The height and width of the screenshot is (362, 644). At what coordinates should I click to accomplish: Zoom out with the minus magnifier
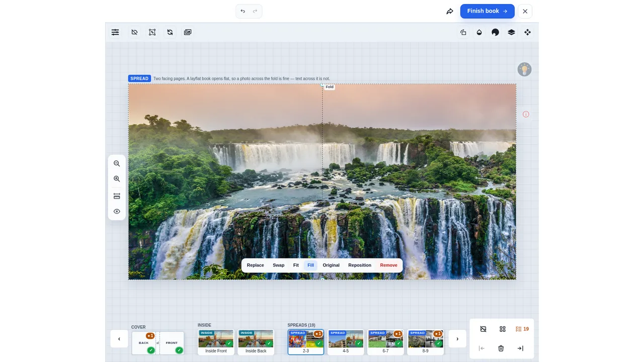click(117, 163)
